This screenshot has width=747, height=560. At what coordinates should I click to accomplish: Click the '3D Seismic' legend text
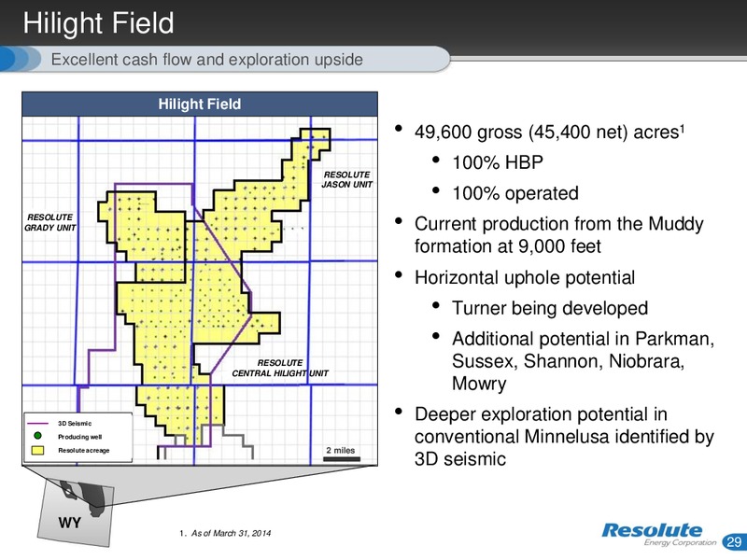coord(75,424)
